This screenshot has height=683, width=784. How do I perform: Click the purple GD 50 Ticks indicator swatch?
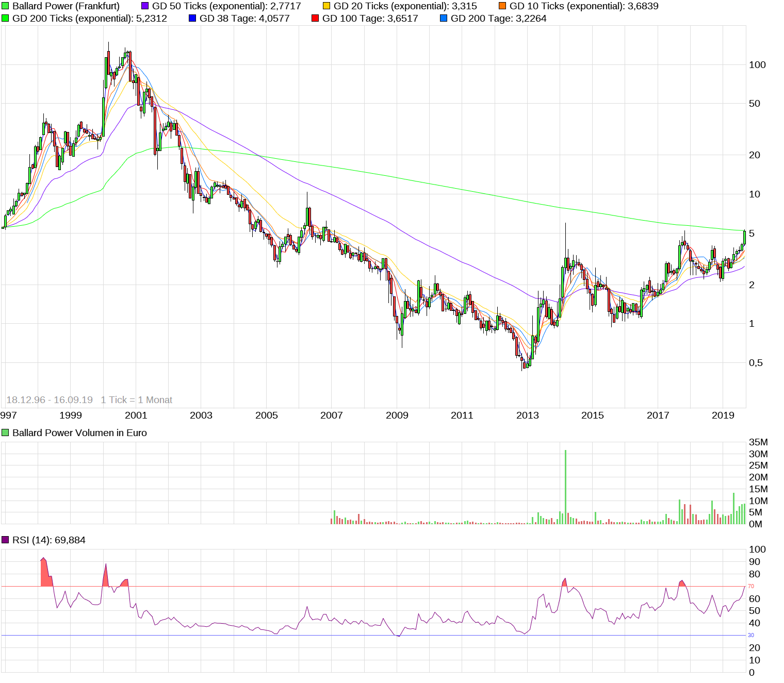[x=145, y=6]
